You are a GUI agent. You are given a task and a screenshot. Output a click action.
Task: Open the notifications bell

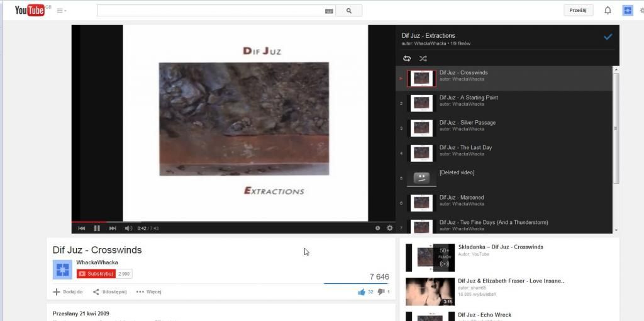(608, 11)
